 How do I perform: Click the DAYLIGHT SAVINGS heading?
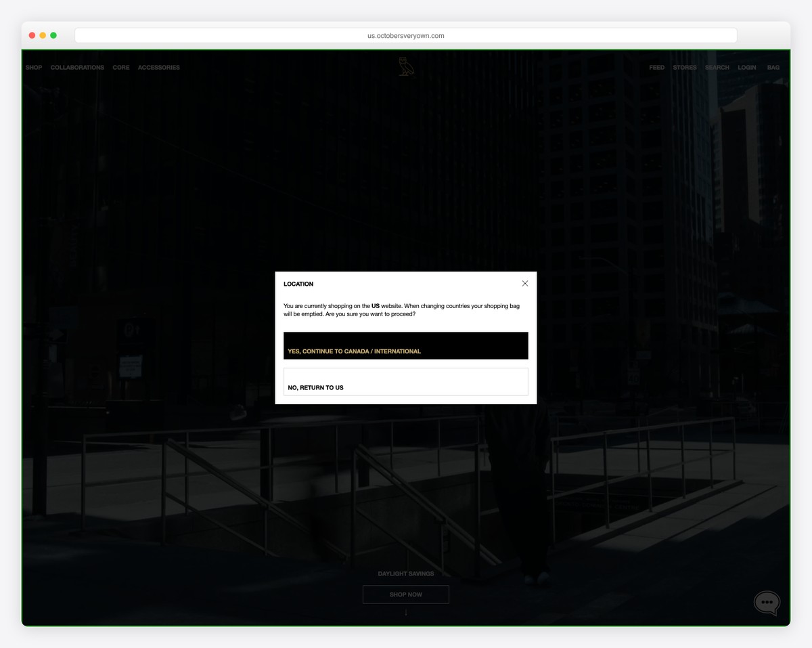[405, 573]
